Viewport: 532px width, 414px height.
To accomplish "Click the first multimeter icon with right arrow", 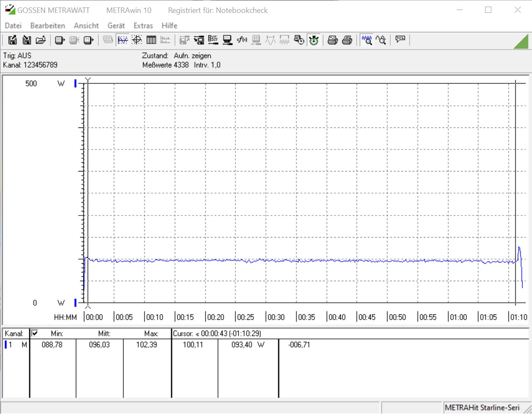I will pyautogui.click(x=60, y=40).
